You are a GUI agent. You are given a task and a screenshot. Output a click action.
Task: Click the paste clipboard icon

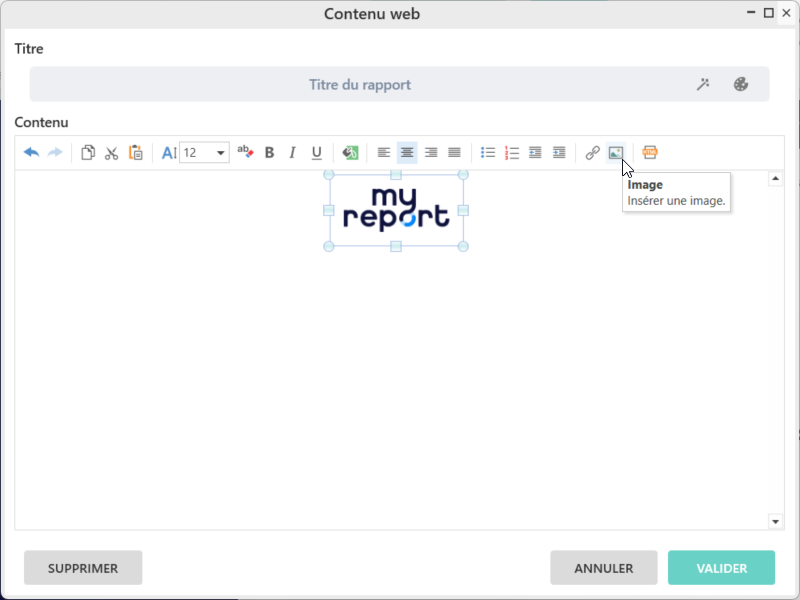136,153
